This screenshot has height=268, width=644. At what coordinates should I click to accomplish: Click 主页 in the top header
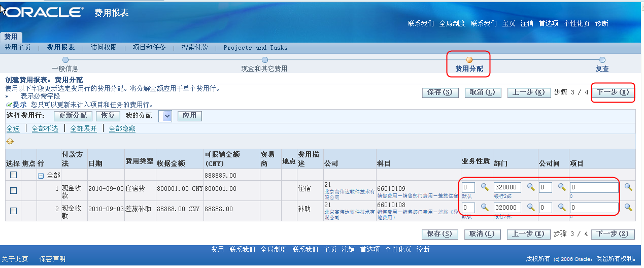pyautogui.click(x=509, y=23)
